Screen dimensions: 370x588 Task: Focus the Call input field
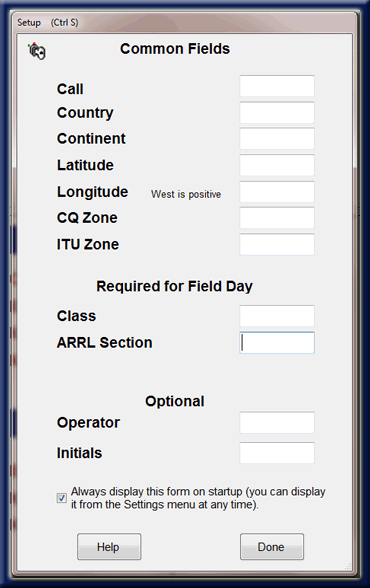coord(277,86)
